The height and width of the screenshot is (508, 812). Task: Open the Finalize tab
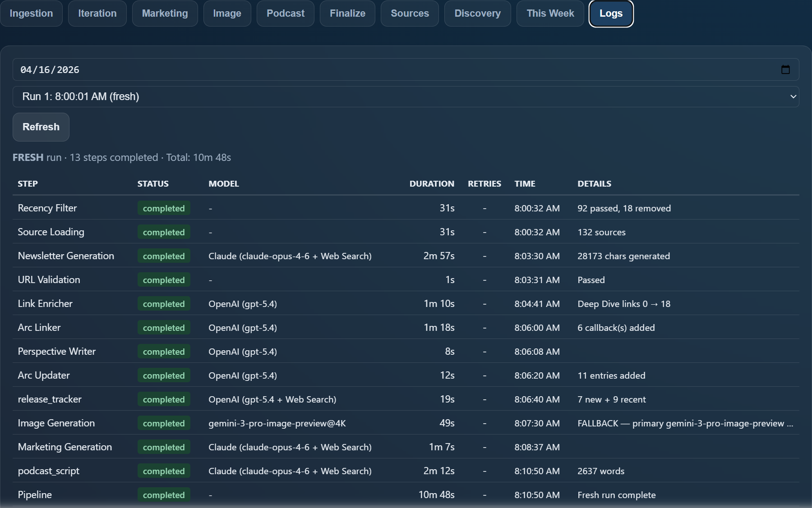[347, 14]
